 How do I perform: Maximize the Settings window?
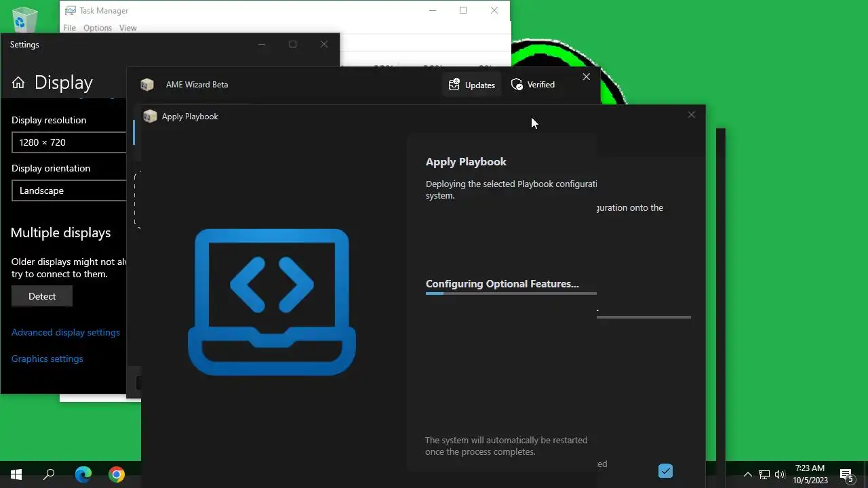pyautogui.click(x=293, y=44)
